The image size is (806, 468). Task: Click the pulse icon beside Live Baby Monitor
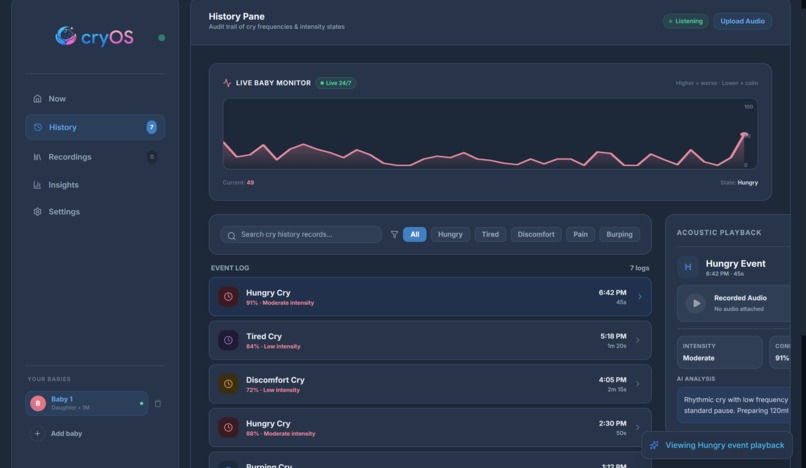(x=227, y=83)
